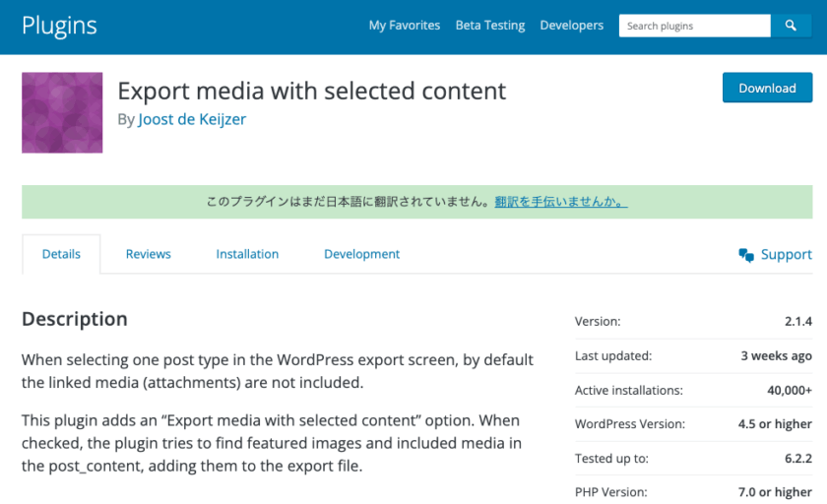Image resolution: width=827 pixels, height=504 pixels.
Task: Open the Installation tab
Action: point(247,254)
